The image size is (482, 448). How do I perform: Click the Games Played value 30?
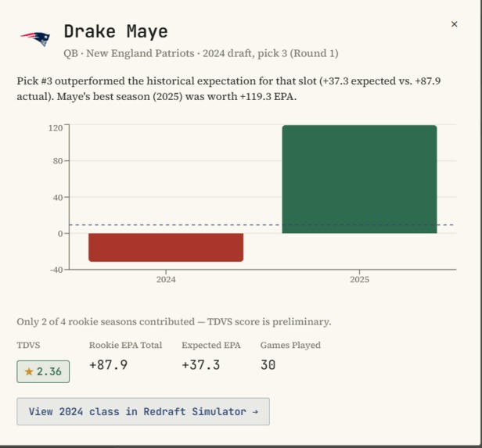pos(268,365)
